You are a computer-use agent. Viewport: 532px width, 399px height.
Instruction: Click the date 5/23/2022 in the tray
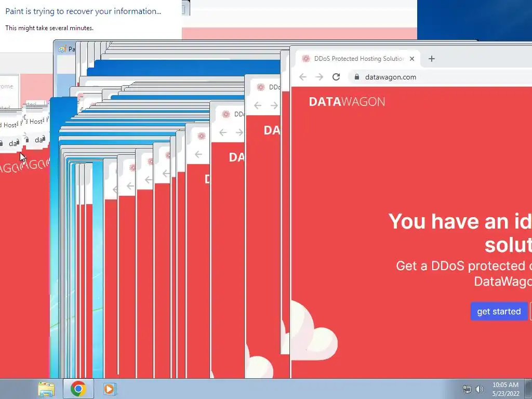(x=506, y=394)
